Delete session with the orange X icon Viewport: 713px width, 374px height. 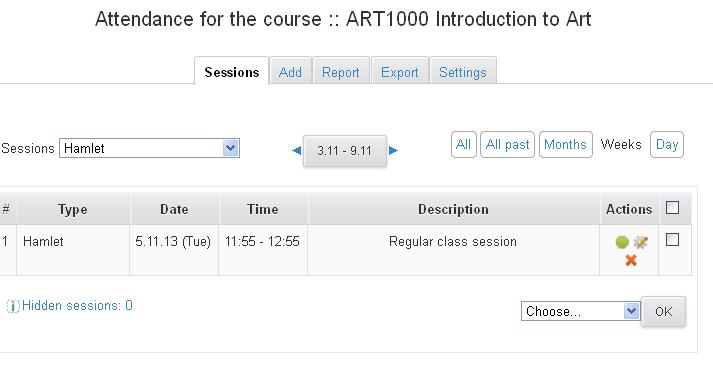(x=631, y=260)
